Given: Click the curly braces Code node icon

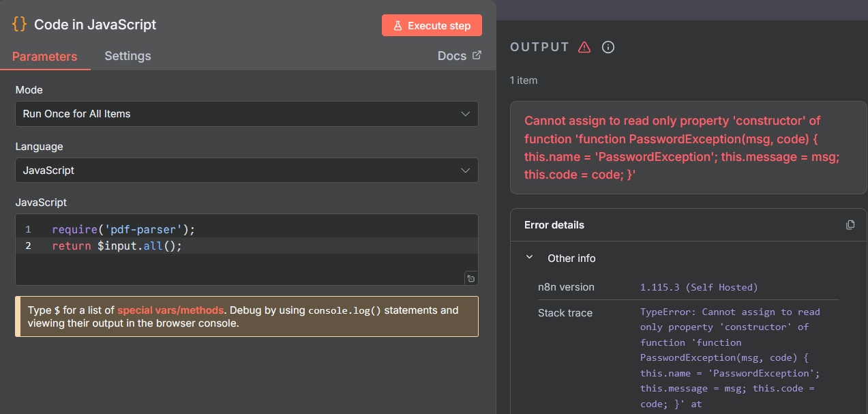Looking at the screenshot, I should pos(20,25).
